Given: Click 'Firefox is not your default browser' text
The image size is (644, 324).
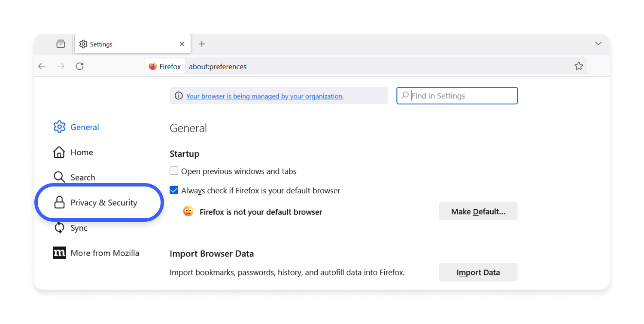Looking at the screenshot, I should (261, 212).
